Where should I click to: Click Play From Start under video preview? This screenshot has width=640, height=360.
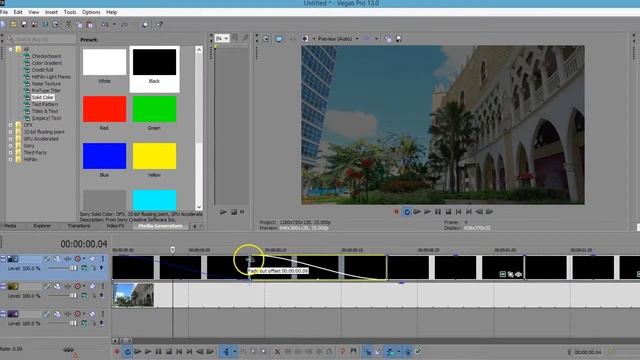click(x=417, y=212)
